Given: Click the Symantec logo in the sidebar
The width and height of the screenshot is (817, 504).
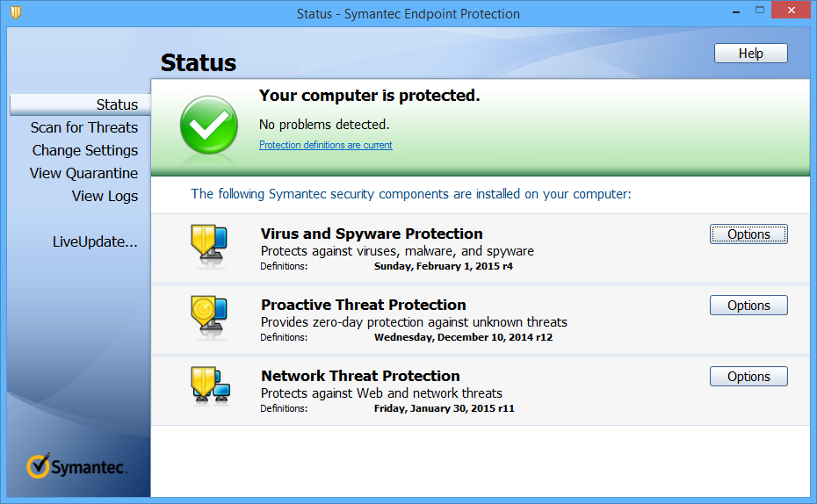Looking at the screenshot, I should coord(76,466).
